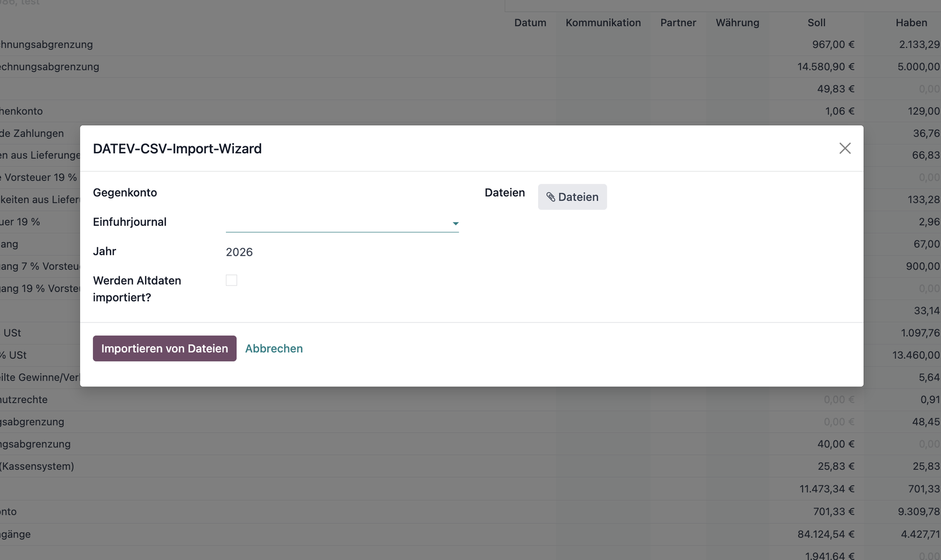Click the (Kassensystem) row label in background
Viewport: 941px width, 560px height.
(x=37, y=466)
